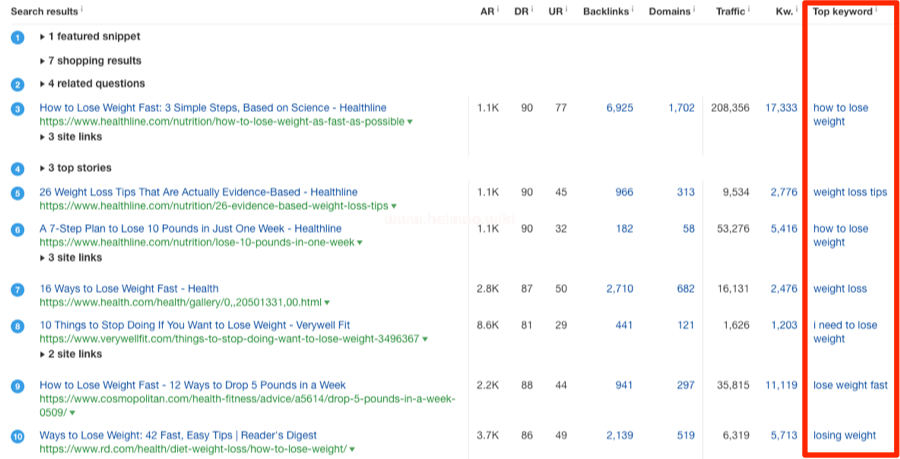
Task: Click the position 5 rank badge
Action: click(x=17, y=193)
